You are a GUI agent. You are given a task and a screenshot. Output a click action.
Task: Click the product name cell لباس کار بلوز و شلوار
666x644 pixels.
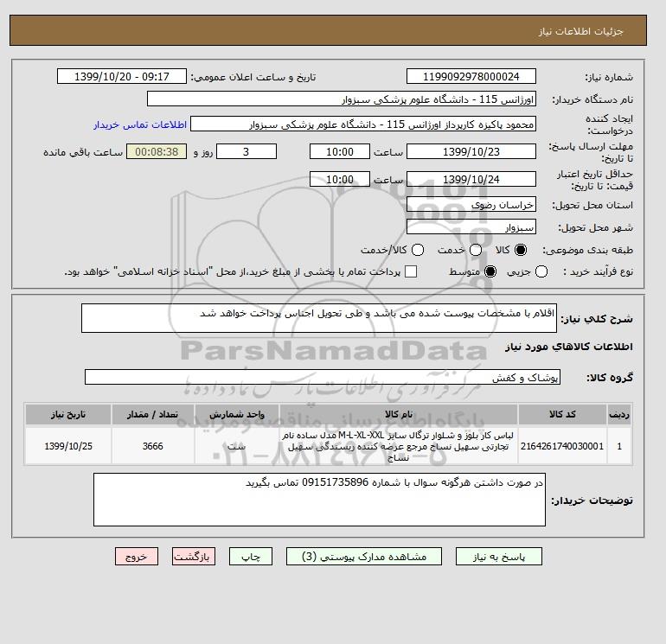coord(399,446)
